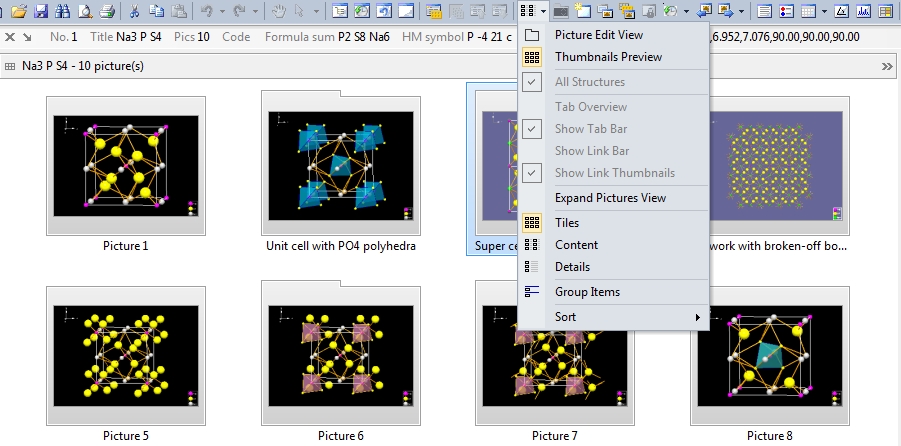Click Group Items in the menu
This screenshot has height=446, width=901.
click(587, 292)
